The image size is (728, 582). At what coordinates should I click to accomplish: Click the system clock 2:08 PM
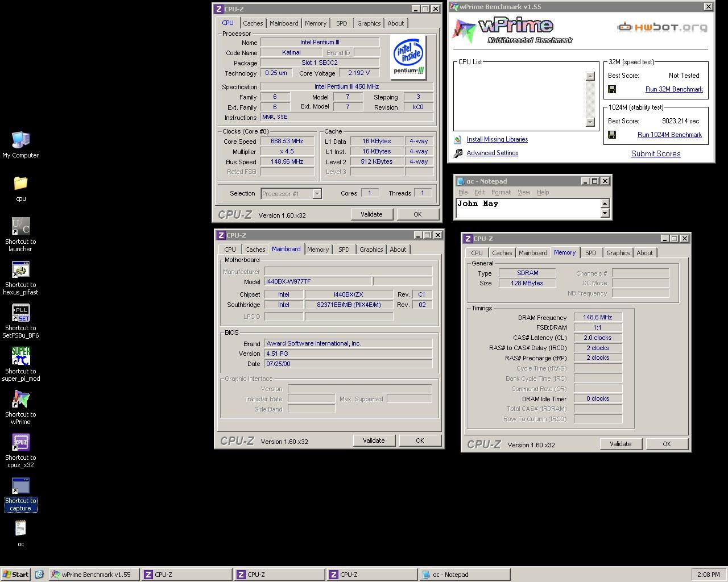(x=708, y=575)
